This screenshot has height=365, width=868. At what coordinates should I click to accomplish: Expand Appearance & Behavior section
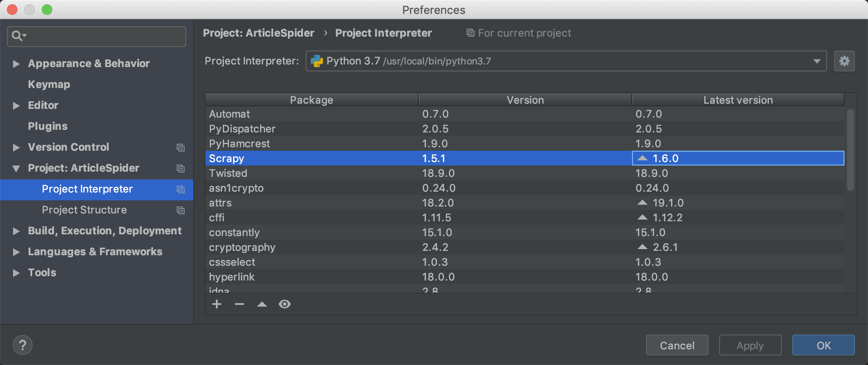[16, 64]
